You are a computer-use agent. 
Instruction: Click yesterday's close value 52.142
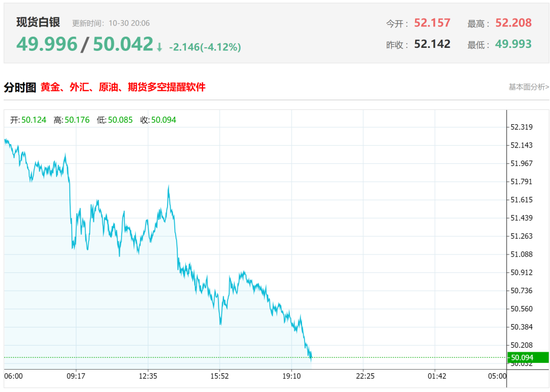[x=432, y=44]
